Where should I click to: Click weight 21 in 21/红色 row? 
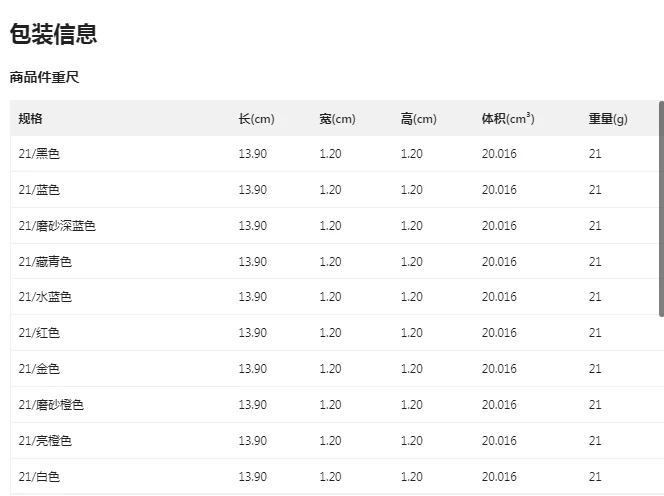tap(595, 333)
